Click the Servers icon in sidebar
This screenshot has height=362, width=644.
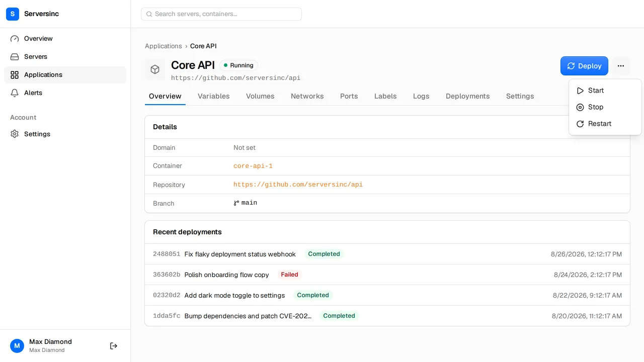[15, 57]
